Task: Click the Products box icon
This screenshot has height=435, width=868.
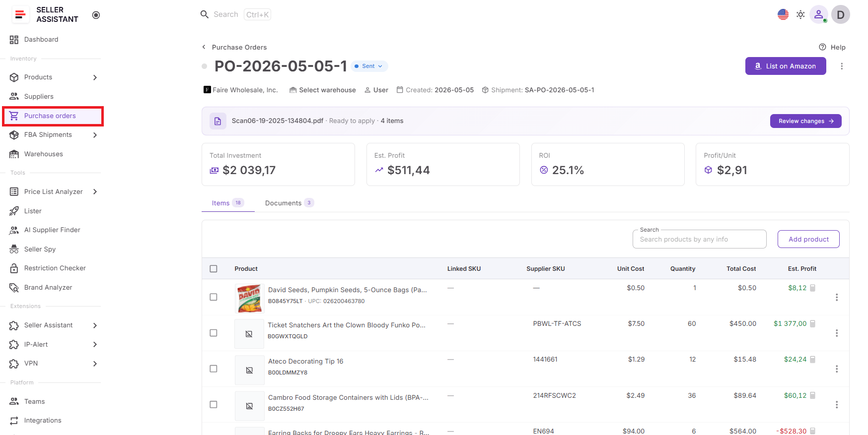Action: click(14, 77)
